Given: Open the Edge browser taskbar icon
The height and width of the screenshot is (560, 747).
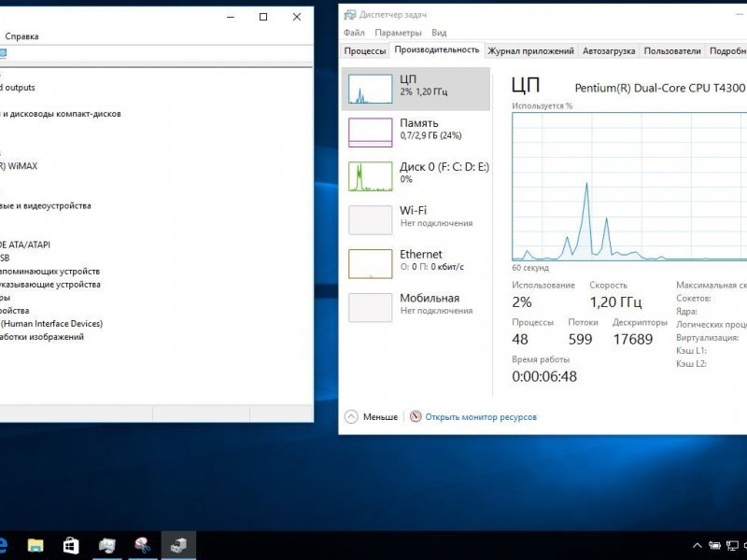Looking at the screenshot, I should [x=3, y=545].
